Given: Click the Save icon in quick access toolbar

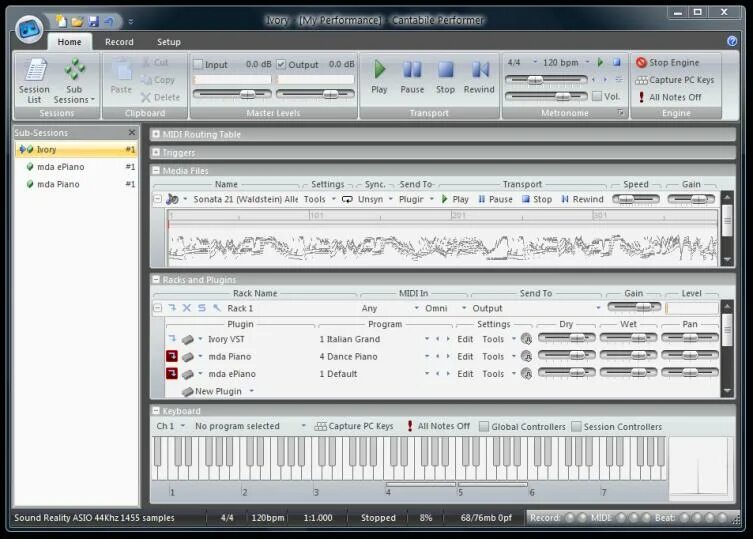Looking at the screenshot, I should click(x=94, y=21).
